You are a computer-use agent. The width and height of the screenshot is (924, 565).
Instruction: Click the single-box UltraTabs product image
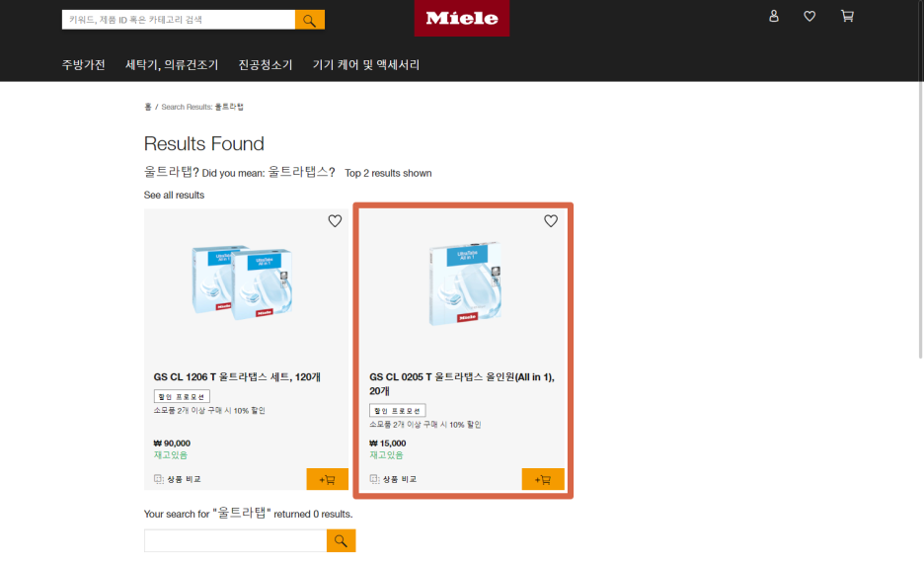[466, 283]
